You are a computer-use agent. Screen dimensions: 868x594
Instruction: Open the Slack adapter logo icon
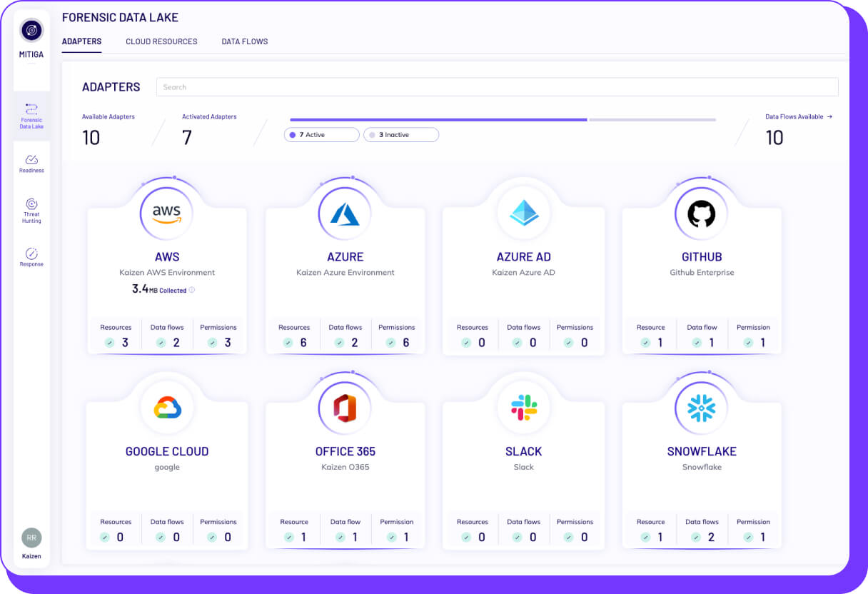[523, 407]
